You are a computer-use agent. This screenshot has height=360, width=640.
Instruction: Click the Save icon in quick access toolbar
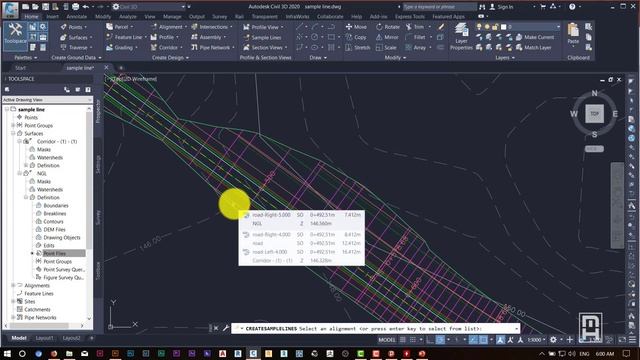tap(45, 7)
